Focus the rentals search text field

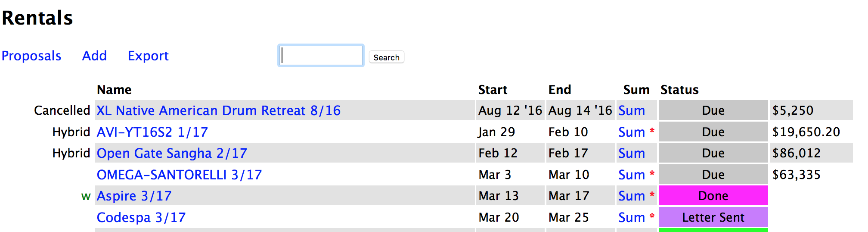click(321, 56)
